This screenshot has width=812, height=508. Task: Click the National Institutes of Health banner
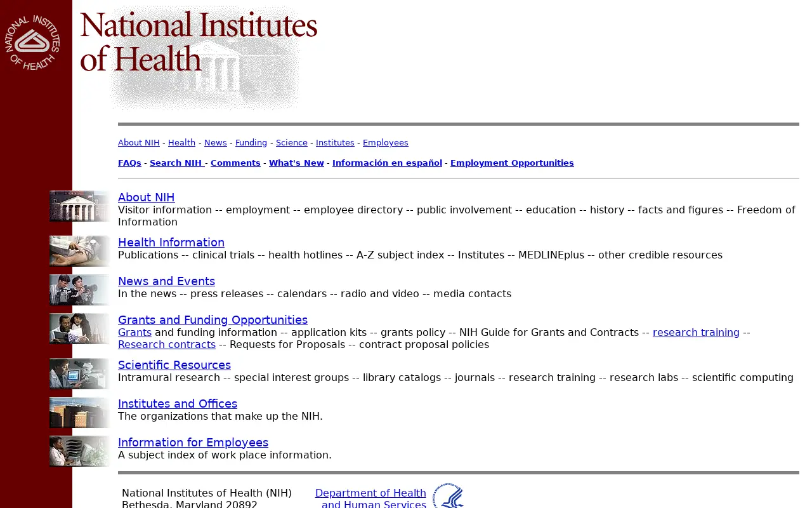199,57
